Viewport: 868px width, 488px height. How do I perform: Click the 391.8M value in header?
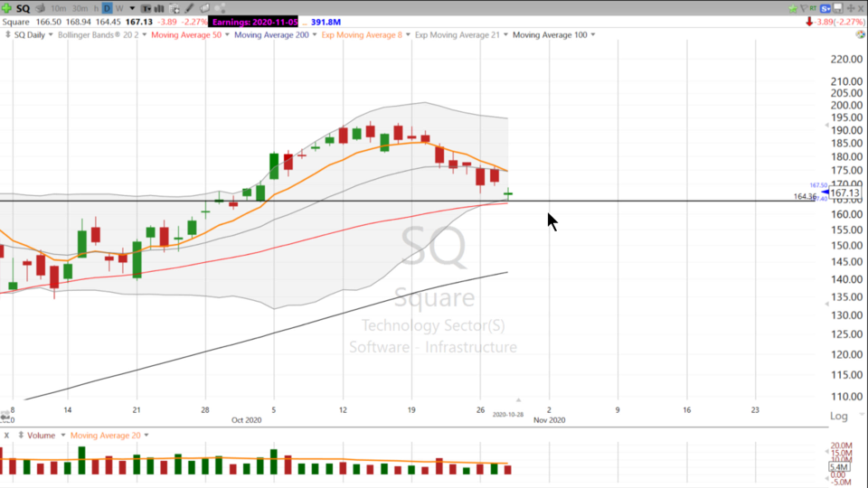pos(325,22)
